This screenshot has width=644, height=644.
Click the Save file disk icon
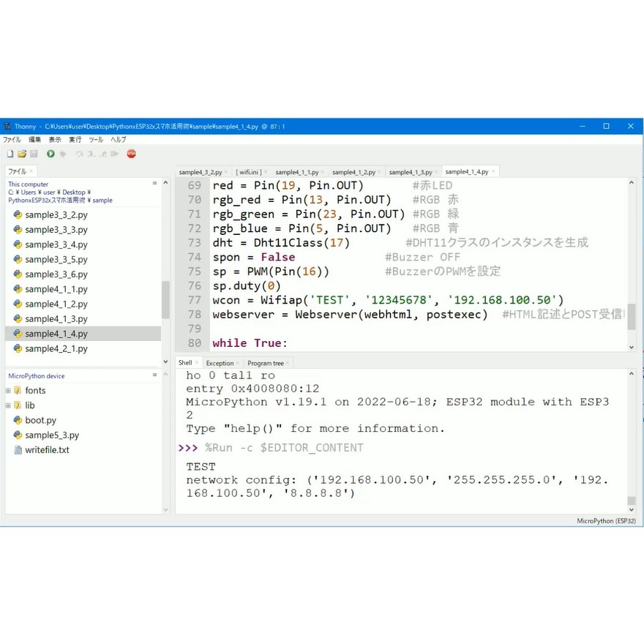[x=34, y=154]
